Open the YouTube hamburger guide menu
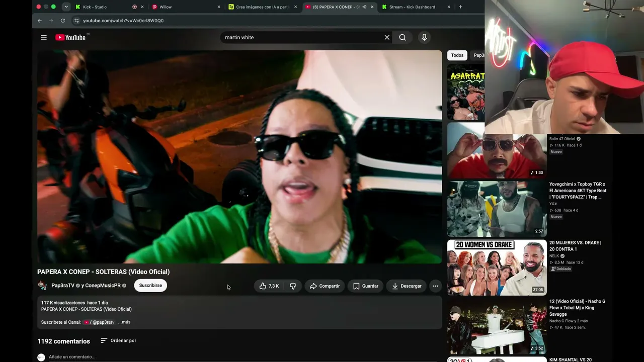This screenshot has width=644, height=362. click(x=44, y=37)
